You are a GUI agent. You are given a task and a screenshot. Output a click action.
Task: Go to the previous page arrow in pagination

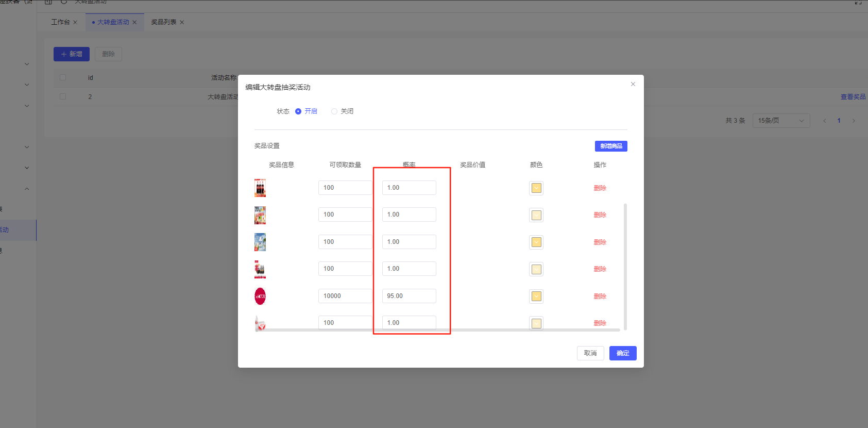pos(825,121)
